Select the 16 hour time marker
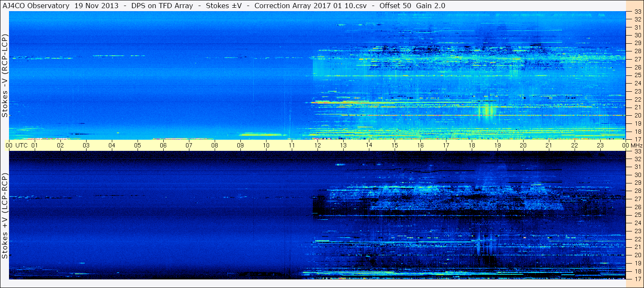Image resolution: width=644 pixels, height=288 pixels. pos(420,145)
